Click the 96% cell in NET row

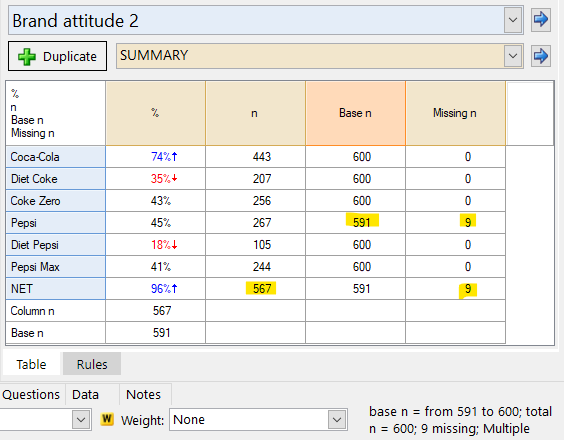click(x=155, y=289)
